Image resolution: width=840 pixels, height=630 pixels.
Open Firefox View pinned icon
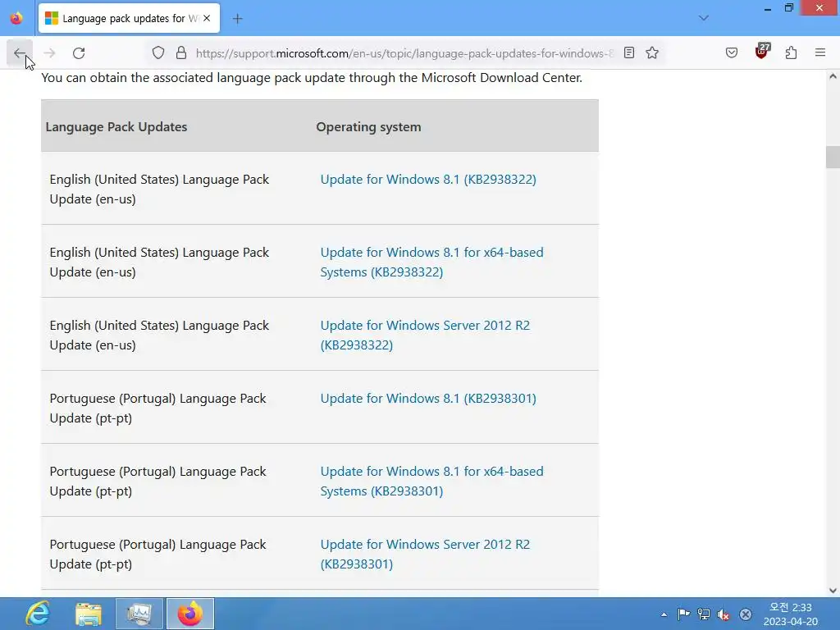pyautogui.click(x=16, y=18)
